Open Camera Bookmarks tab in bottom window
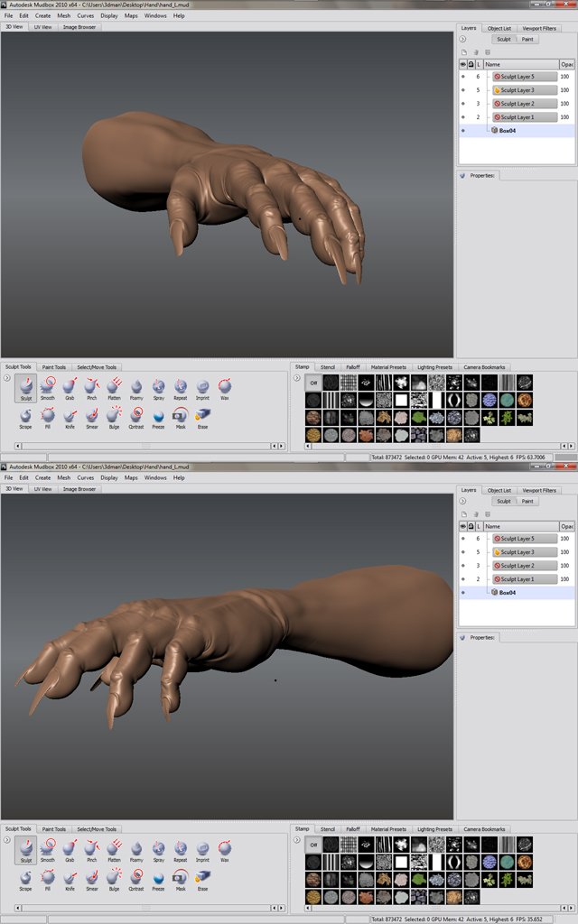The height and width of the screenshot is (924, 578). [484, 829]
